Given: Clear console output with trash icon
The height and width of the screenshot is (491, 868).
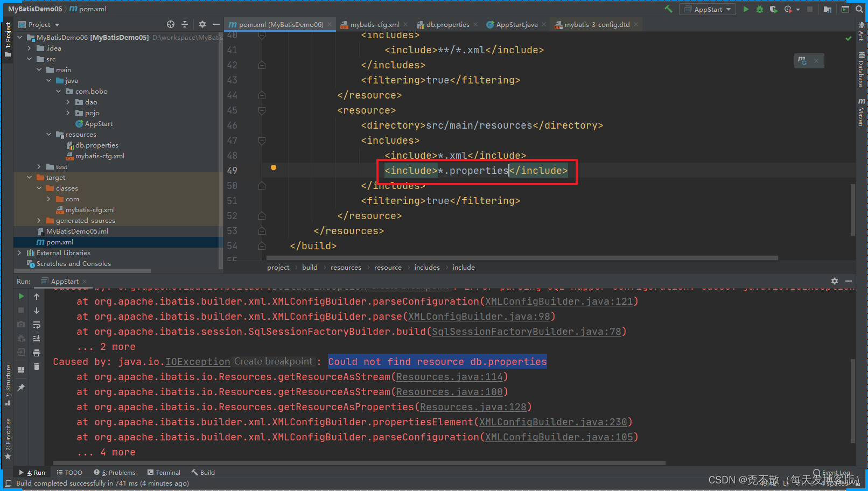Looking at the screenshot, I should pos(36,366).
